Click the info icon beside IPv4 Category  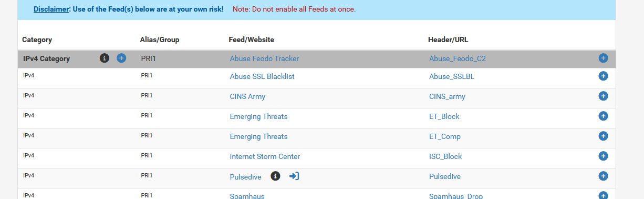(105, 58)
